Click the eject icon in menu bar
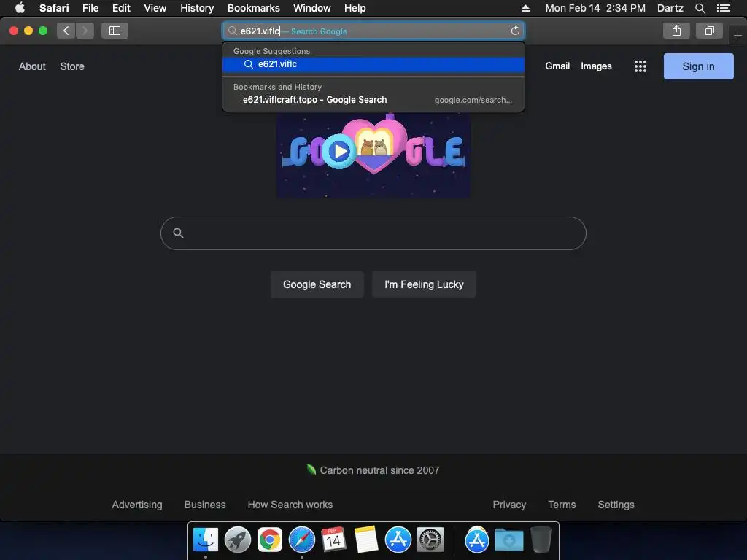This screenshot has width=747, height=560. tap(525, 8)
